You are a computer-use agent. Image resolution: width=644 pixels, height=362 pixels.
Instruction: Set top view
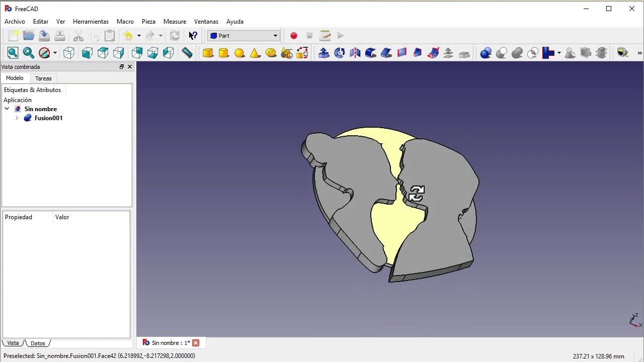coord(103,53)
